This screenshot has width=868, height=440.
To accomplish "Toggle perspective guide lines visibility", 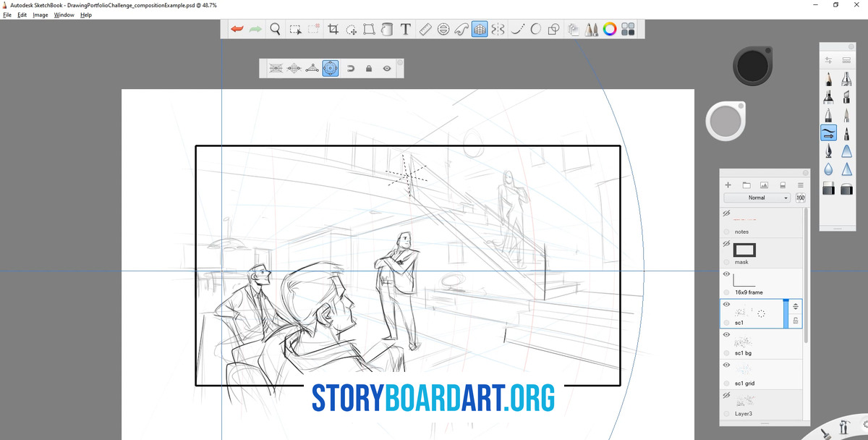I will 387,68.
